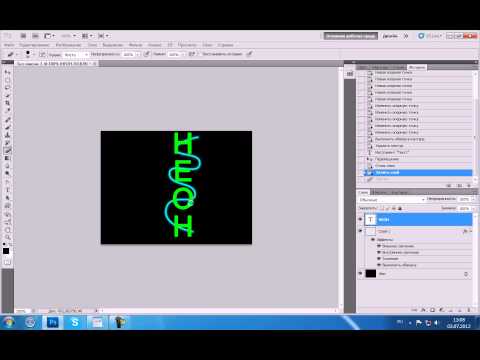Screen dimensions: 480x360
Task: Hide the Выполнить обводку effect
Action: [x=379, y=265]
